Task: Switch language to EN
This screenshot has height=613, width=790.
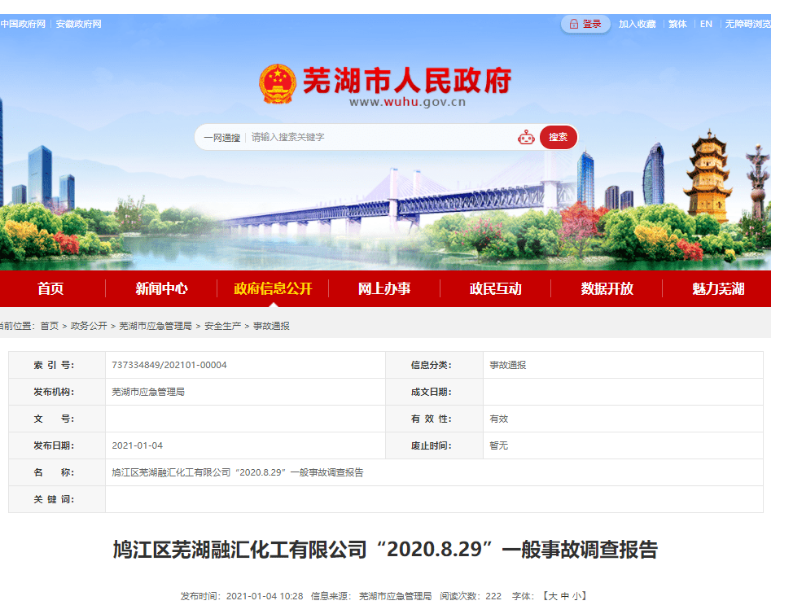Action: pos(706,24)
